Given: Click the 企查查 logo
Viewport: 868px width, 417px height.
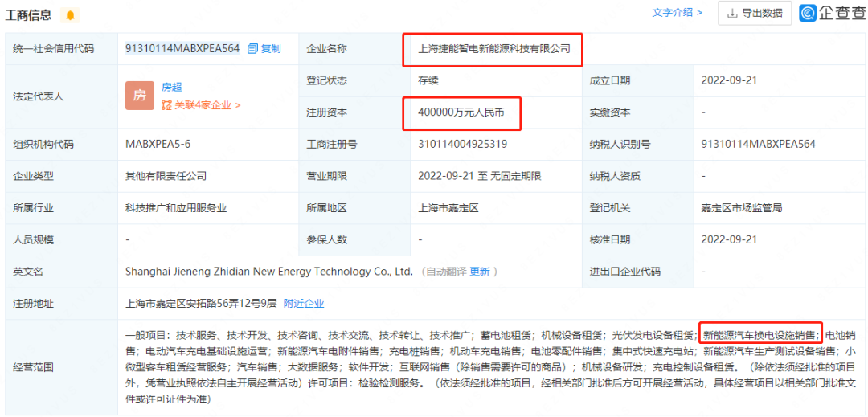Looking at the screenshot, I should 833,13.
